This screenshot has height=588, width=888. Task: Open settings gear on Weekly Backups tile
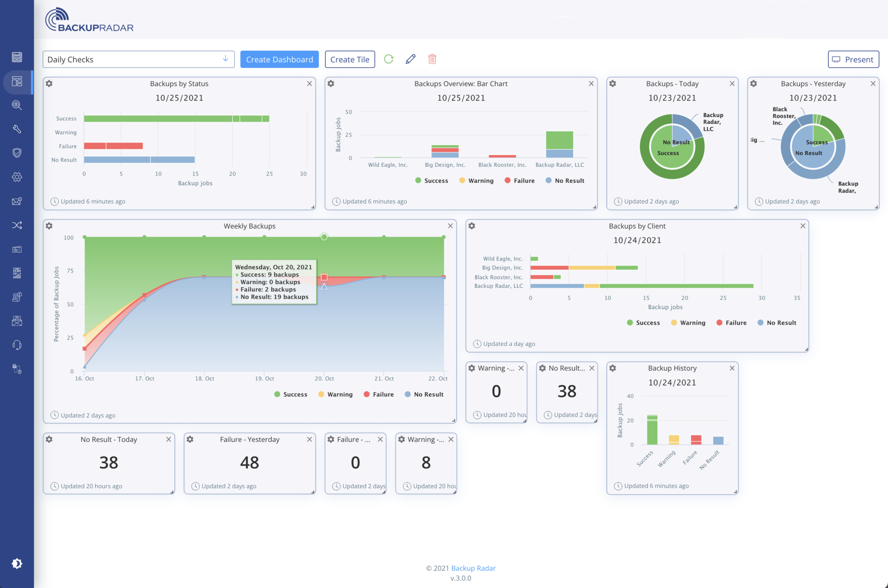click(49, 226)
